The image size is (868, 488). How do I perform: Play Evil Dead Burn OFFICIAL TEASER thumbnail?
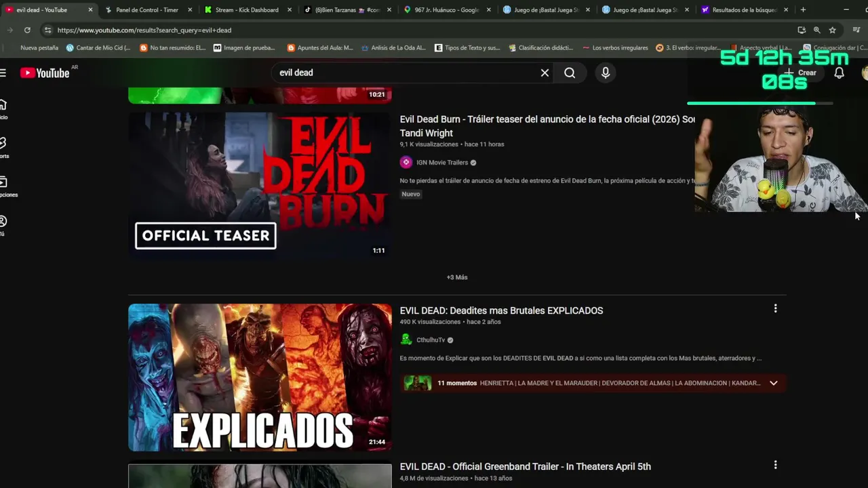pos(260,185)
